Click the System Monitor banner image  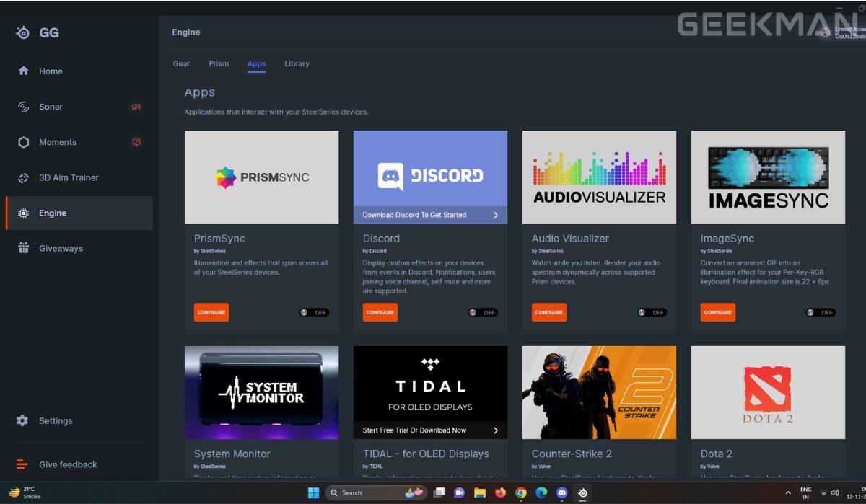click(261, 392)
